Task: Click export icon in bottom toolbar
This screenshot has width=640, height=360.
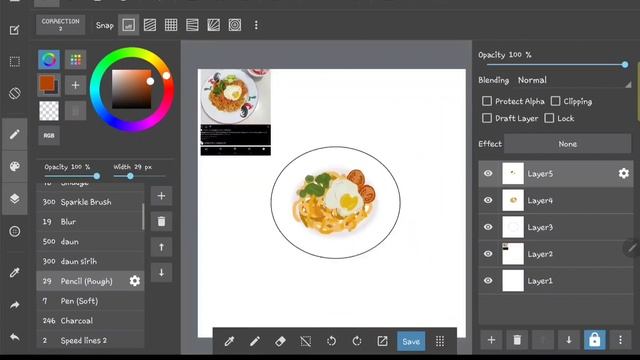Action: [382, 341]
